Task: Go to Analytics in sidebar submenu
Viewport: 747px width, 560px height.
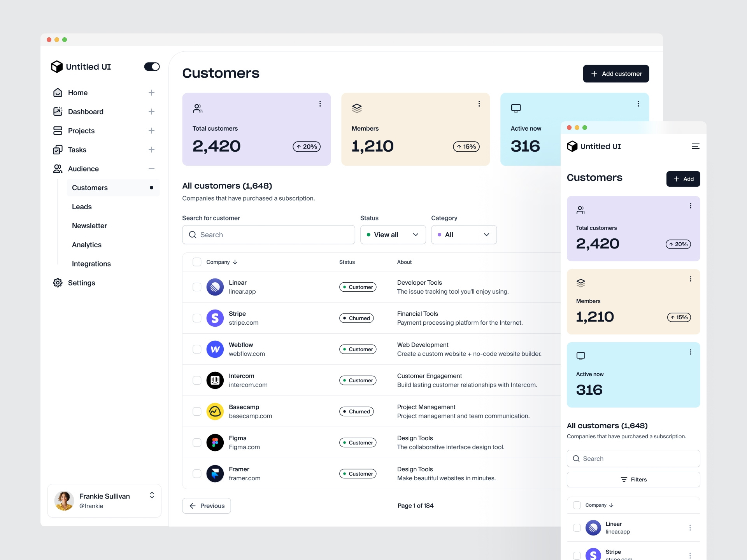Action: (x=86, y=245)
